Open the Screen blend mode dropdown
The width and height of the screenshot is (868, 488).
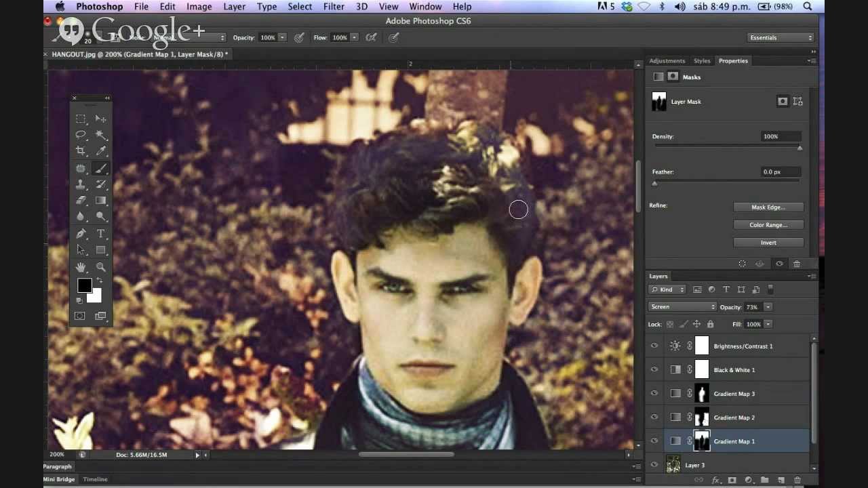click(x=683, y=307)
